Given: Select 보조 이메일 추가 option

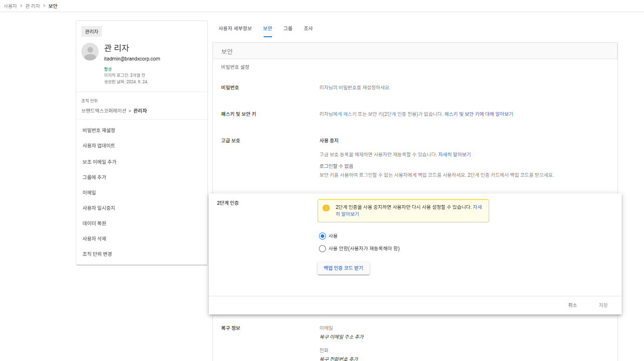Looking at the screenshot, I should 99,162.
